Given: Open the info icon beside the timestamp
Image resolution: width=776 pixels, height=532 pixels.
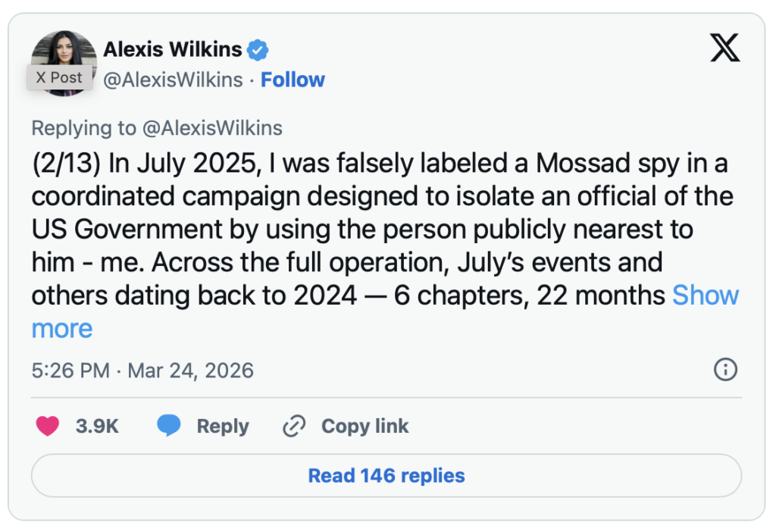Looking at the screenshot, I should click(x=725, y=370).
